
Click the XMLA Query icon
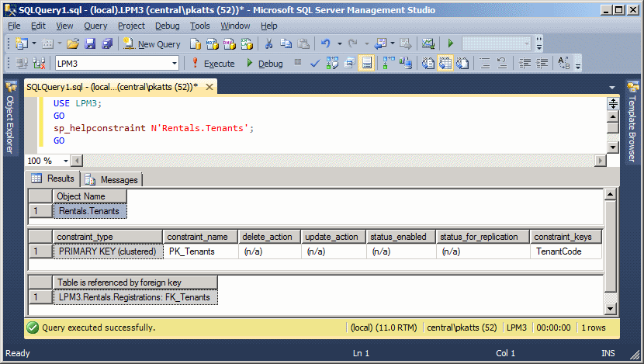pos(247,43)
